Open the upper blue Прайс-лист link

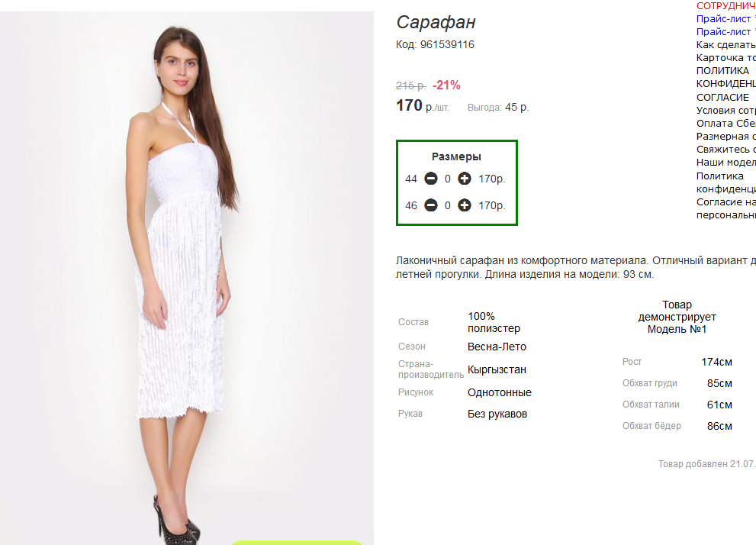coord(725,18)
